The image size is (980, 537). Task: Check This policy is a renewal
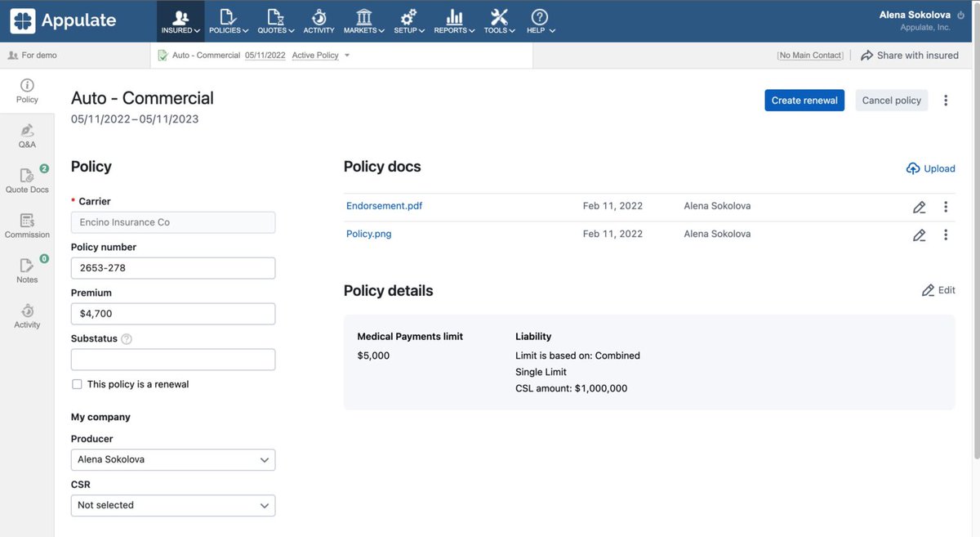77,384
